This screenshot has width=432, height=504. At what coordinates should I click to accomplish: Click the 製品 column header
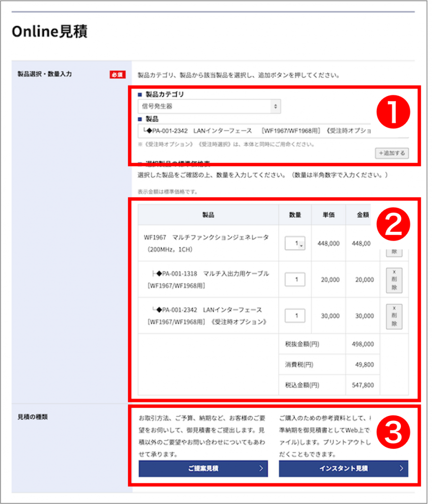(x=208, y=215)
